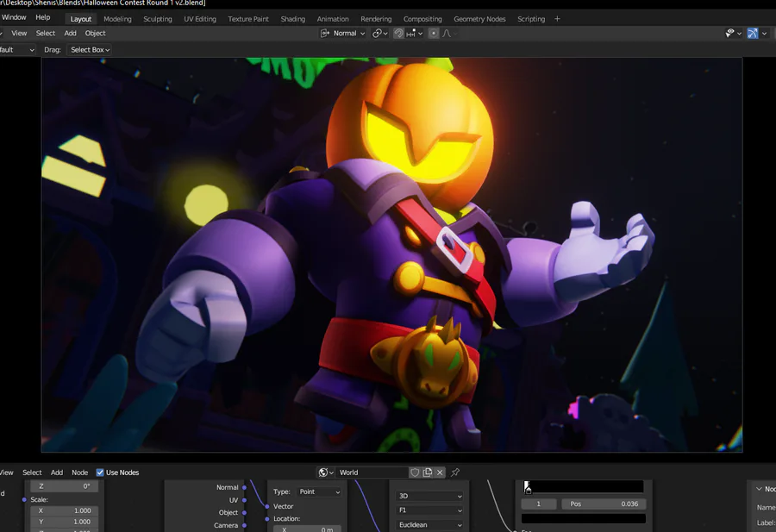The height and width of the screenshot is (532, 776).
Task: Open the viewport Object menu
Action: pyautogui.click(x=95, y=33)
